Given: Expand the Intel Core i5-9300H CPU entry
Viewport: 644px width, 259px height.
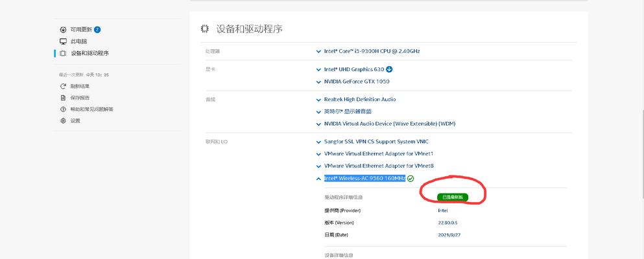Looking at the screenshot, I should pos(318,52).
